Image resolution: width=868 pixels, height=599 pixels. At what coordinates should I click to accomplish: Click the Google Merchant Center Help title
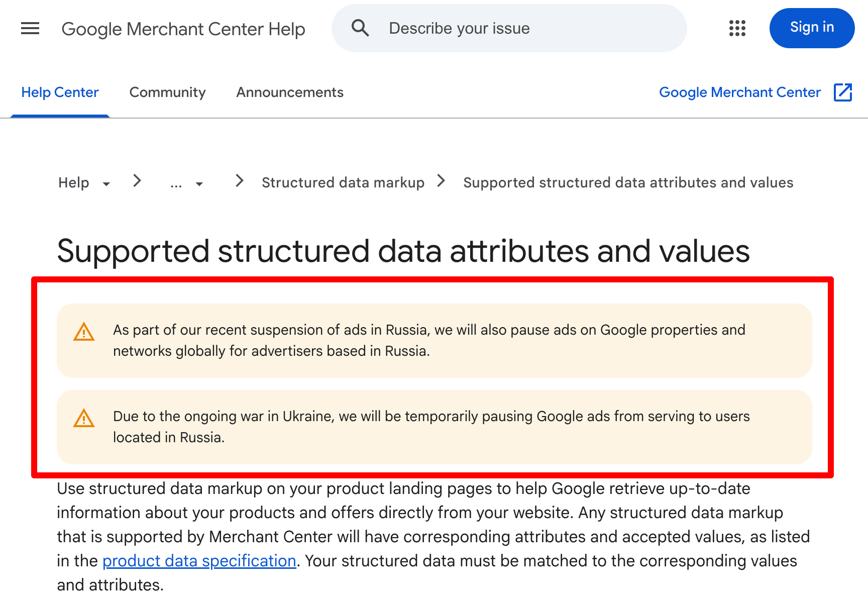tap(183, 29)
